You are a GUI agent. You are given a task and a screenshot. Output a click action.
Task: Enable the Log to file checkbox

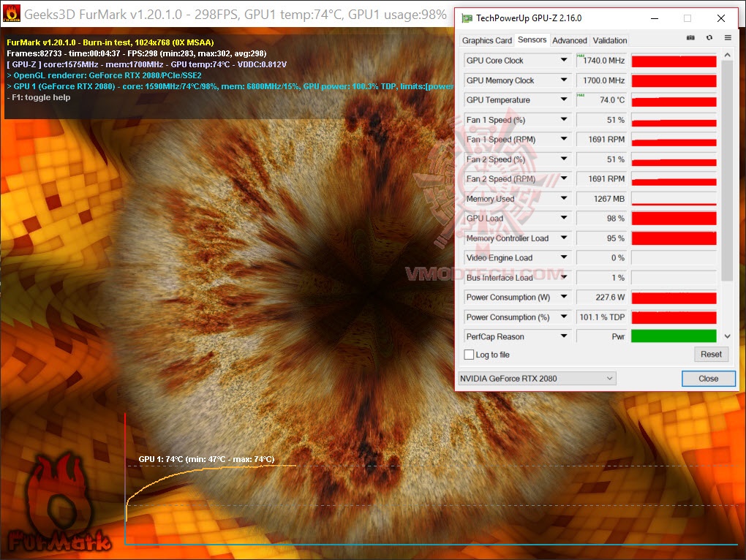tap(470, 354)
